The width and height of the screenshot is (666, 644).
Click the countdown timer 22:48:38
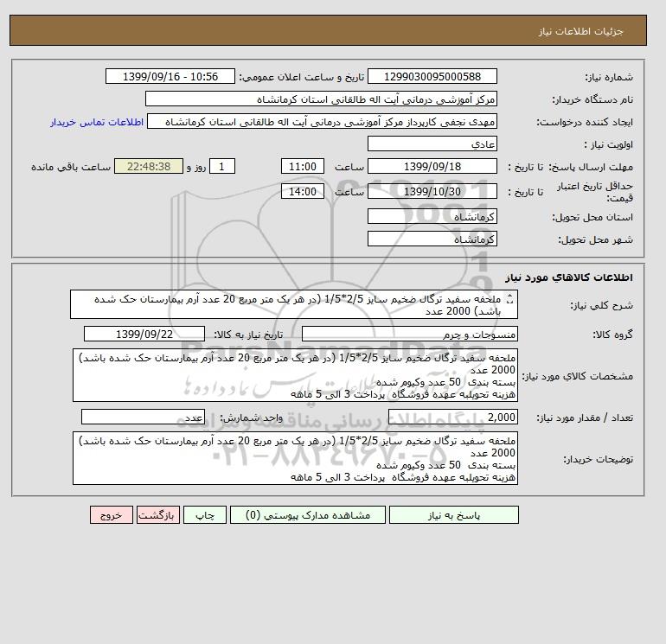pos(149,167)
